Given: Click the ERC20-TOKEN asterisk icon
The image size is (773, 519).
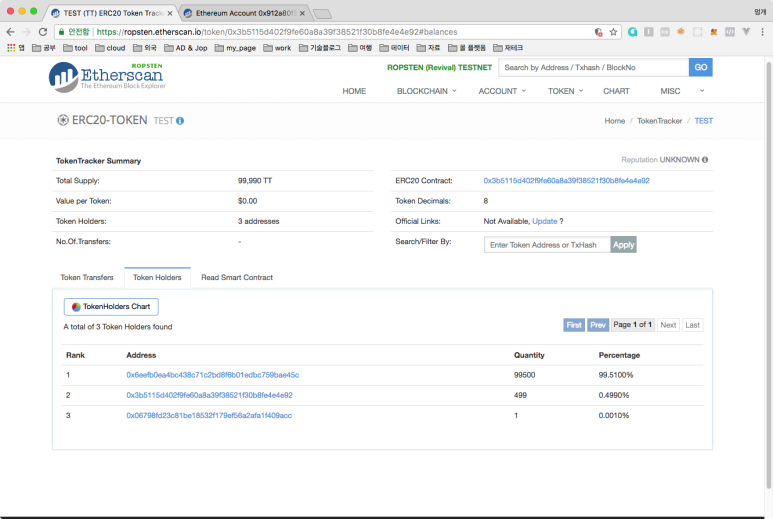Looking at the screenshot, I should point(63,120).
